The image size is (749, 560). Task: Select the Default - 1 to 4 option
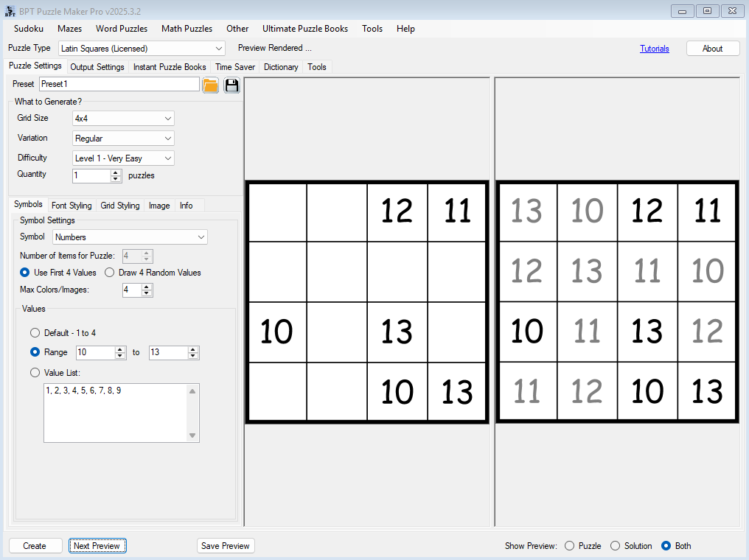[35, 333]
